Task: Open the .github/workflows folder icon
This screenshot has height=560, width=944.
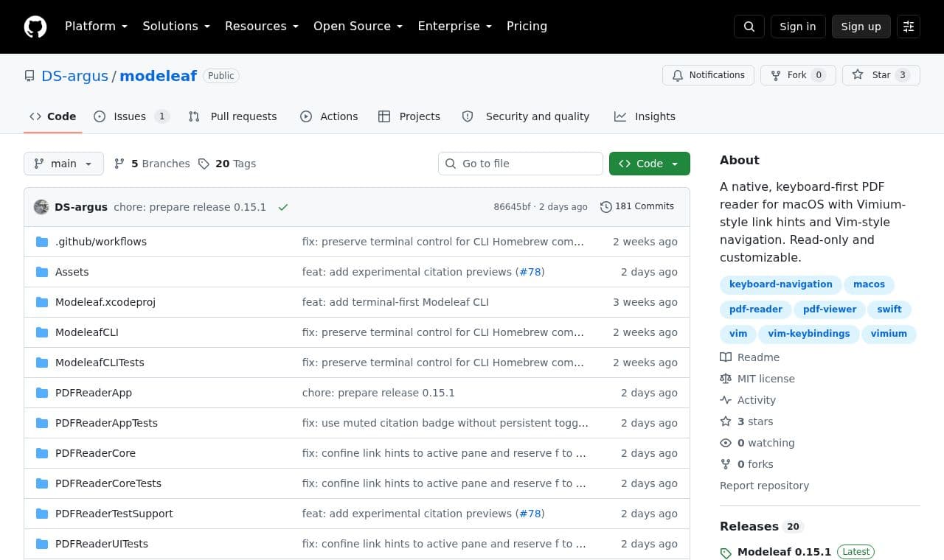Action: click(x=42, y=242)
